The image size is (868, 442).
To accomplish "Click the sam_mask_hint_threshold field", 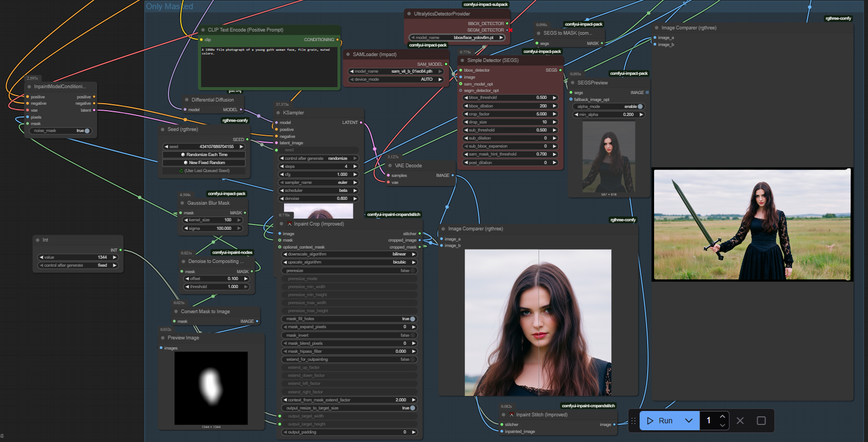I will tap(510, 154).
